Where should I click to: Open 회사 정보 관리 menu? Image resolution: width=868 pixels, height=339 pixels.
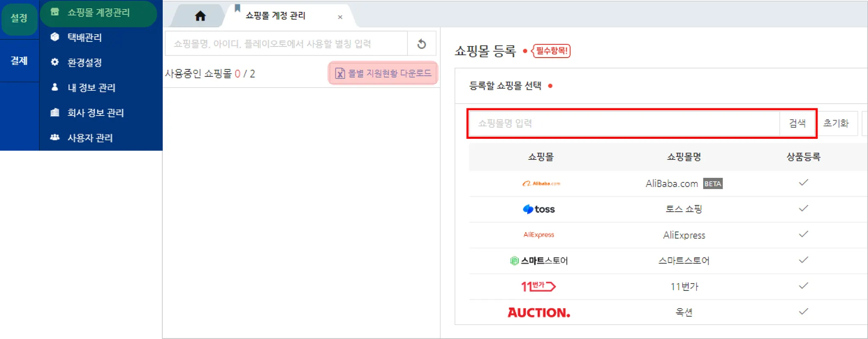tap(95, 113)
